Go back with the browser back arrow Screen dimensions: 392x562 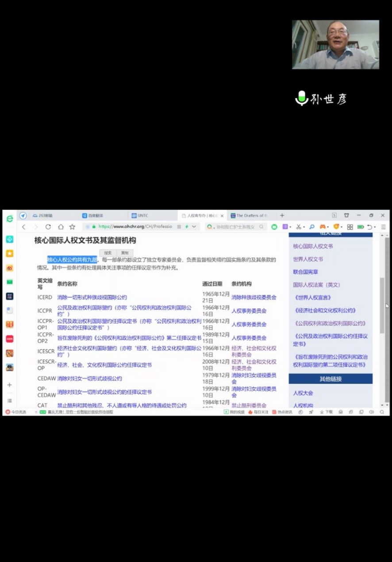click(x=24, y=227)
